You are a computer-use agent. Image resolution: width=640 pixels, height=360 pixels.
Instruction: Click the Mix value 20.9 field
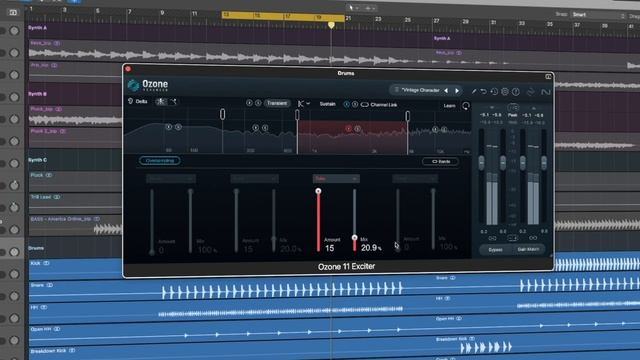(371, 248)
